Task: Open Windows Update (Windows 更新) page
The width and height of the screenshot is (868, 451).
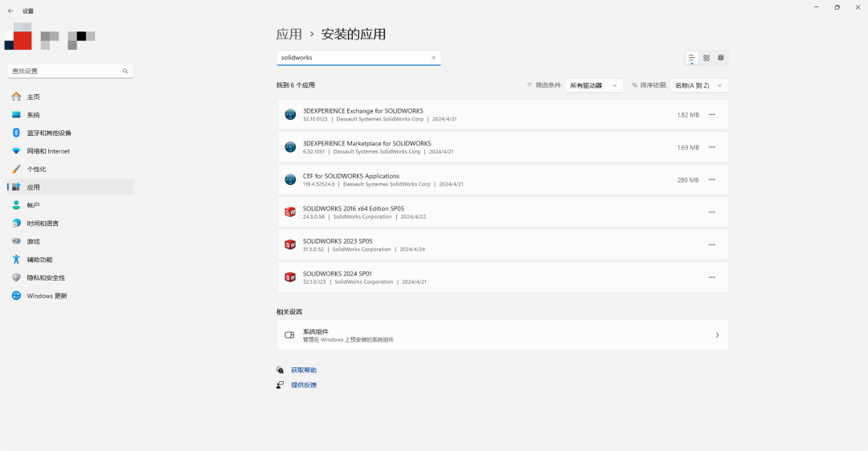Action: pyautogui.click(x=70, y=296)
